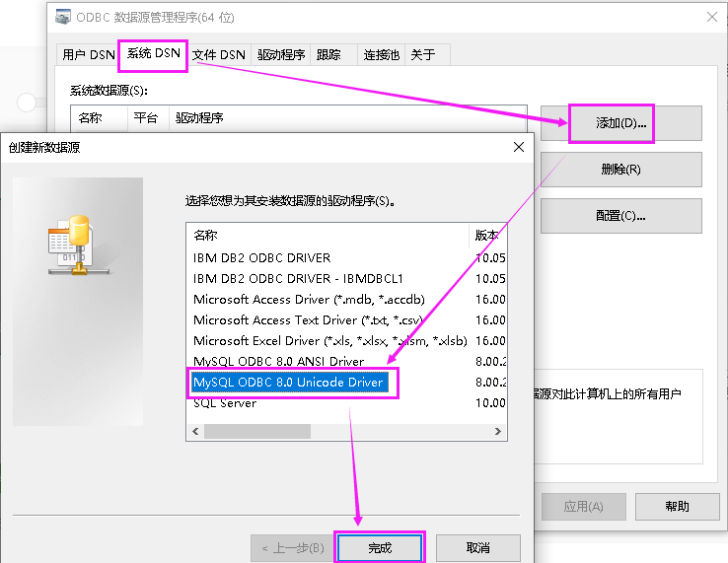This screenshot has width=728, height=563.
Task: Click the 删除(R) button
Action: point(621,170)
